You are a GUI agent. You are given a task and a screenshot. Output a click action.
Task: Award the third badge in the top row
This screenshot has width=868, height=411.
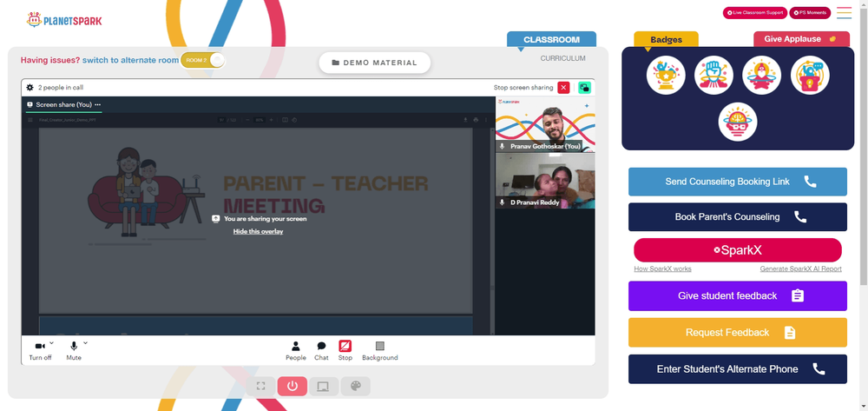pos(762,76)
